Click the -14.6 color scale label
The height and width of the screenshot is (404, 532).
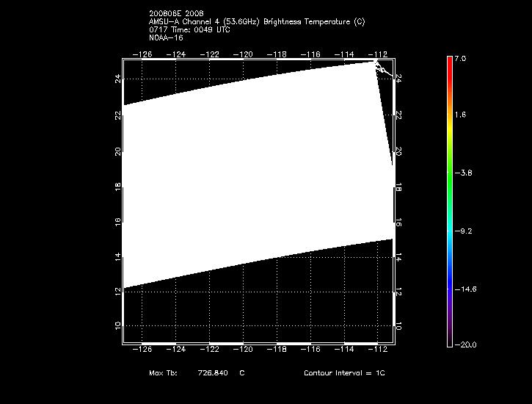(x=464, y=289)
